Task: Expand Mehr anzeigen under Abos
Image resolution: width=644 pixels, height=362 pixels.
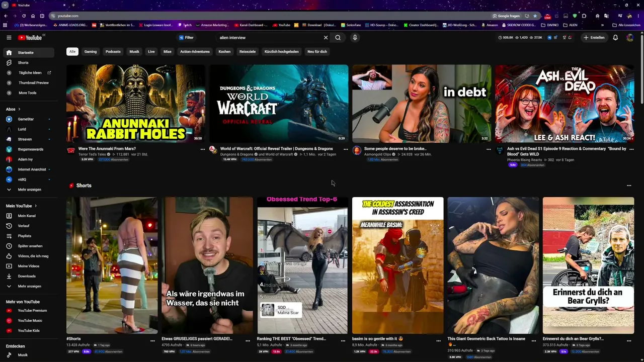Action: pos(29,190)
